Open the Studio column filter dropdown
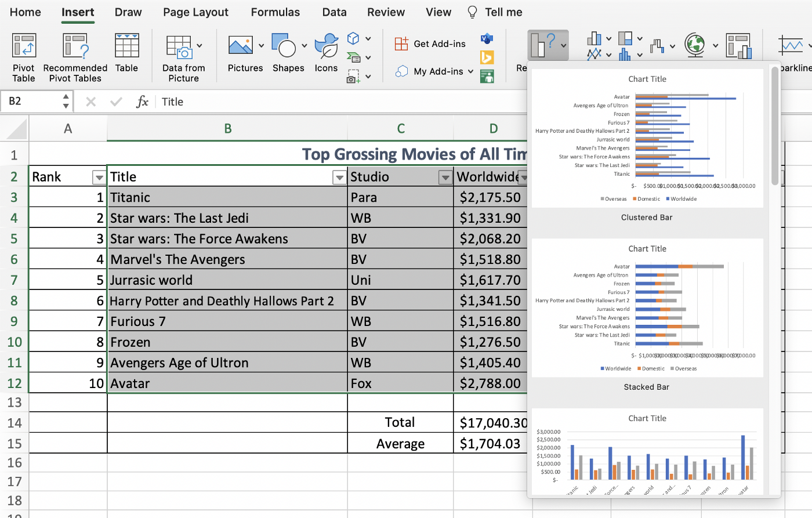 [x=445, y=178]
